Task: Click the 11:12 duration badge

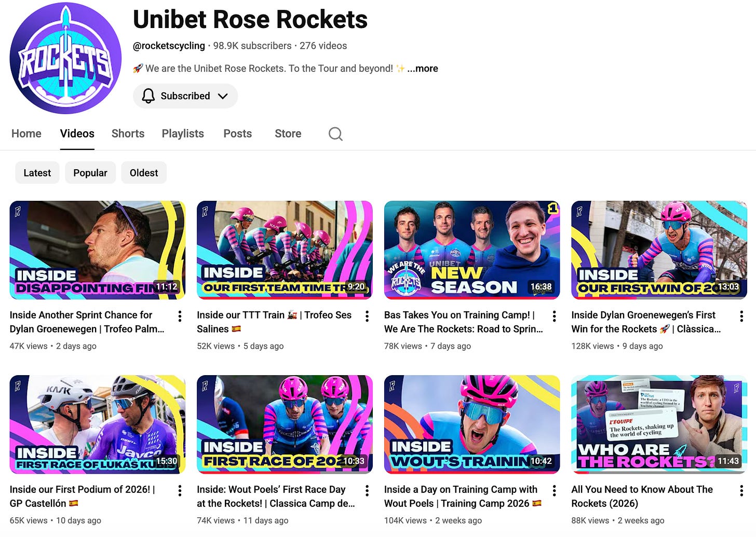Action: pyautogui.click(x=167, y=287)
